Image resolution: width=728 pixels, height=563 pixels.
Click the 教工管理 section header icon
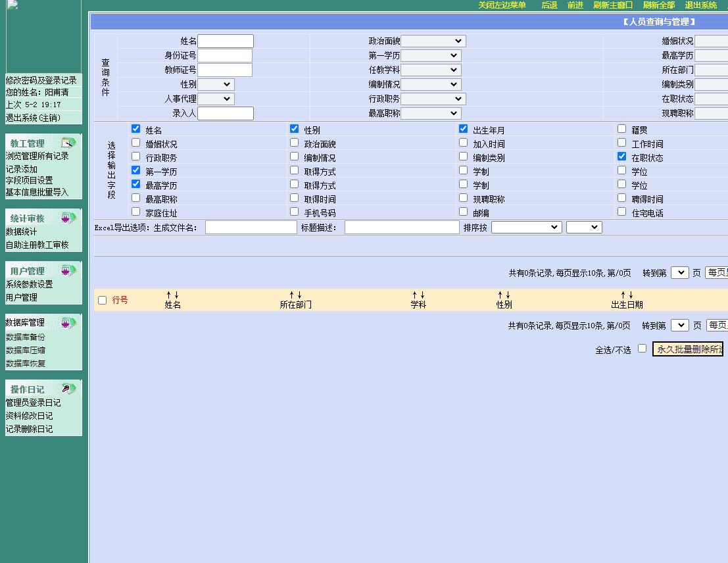click(x=68, y=143)
